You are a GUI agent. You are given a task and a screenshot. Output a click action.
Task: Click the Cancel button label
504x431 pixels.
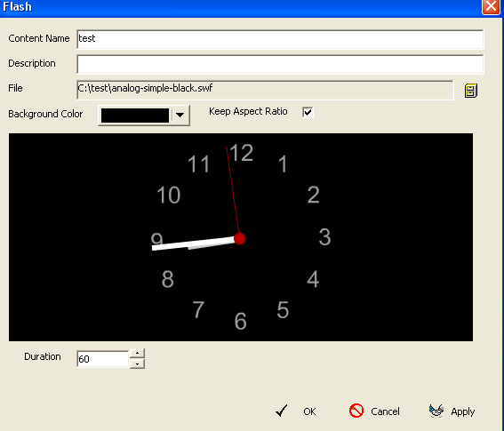pos(385,411)
